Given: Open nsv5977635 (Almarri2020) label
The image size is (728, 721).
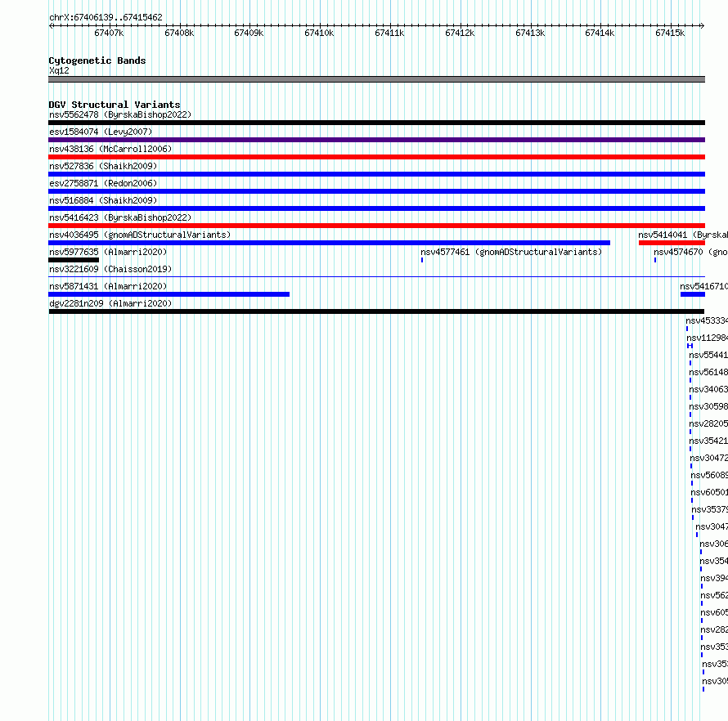Looking at the screenshot, I should point(108,252).
